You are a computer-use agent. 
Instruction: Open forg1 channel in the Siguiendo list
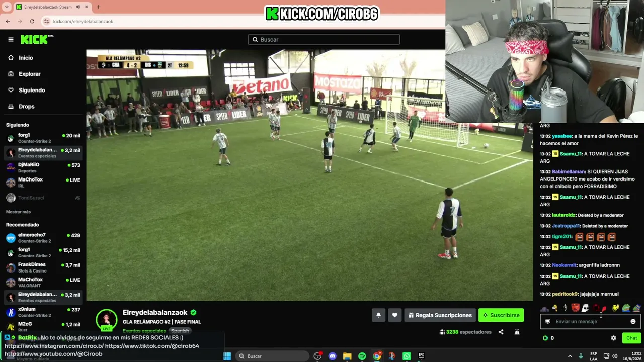[x=43, y=138]
